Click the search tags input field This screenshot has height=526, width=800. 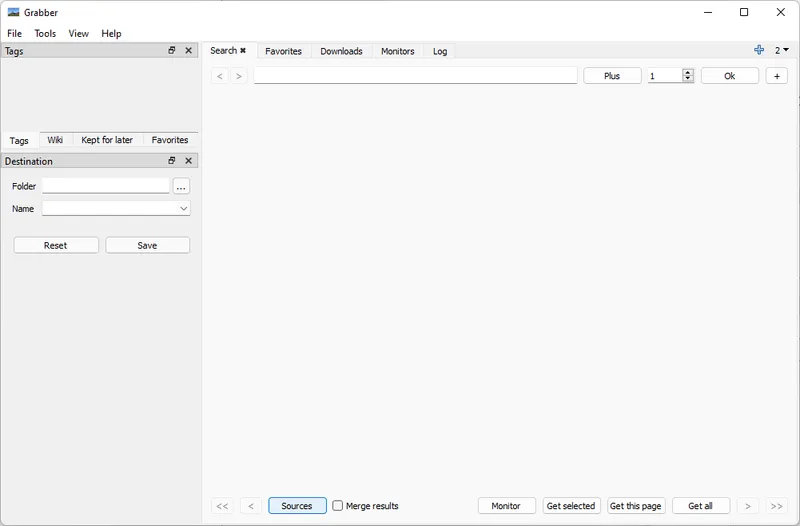(415, 76)
